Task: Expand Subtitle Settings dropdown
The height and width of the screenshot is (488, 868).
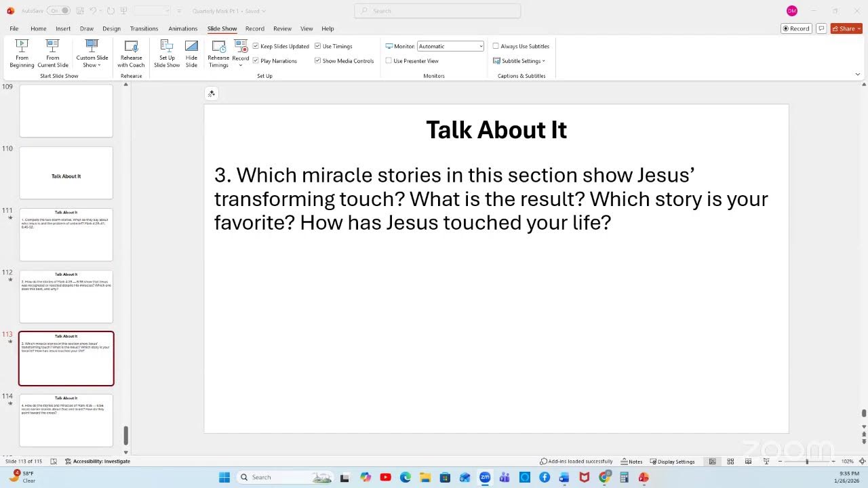Action: point(519,61)
